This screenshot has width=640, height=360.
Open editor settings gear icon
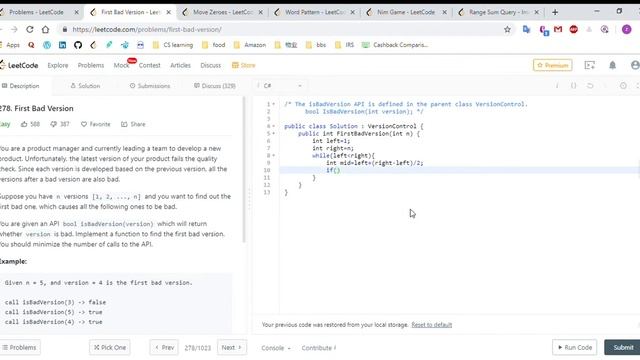click(623, 86)
